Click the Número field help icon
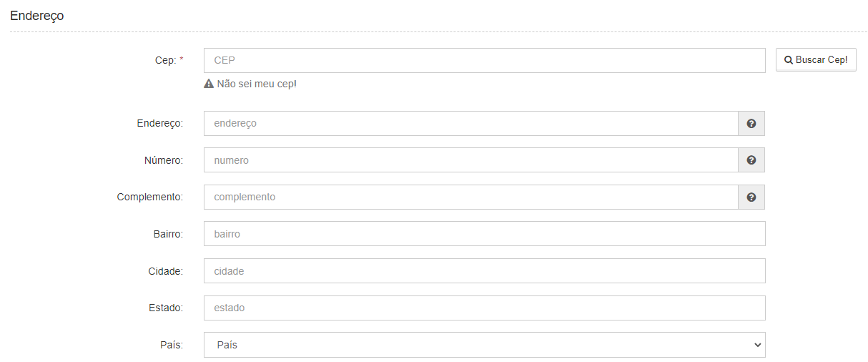This screenshot has height=362, width=868. tap(751, 160)
